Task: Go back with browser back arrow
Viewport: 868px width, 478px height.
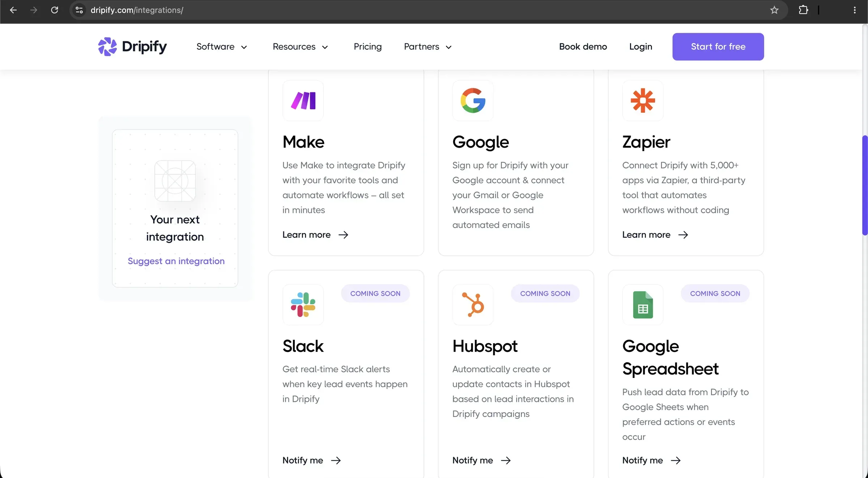Action: (x=13, y=10)
